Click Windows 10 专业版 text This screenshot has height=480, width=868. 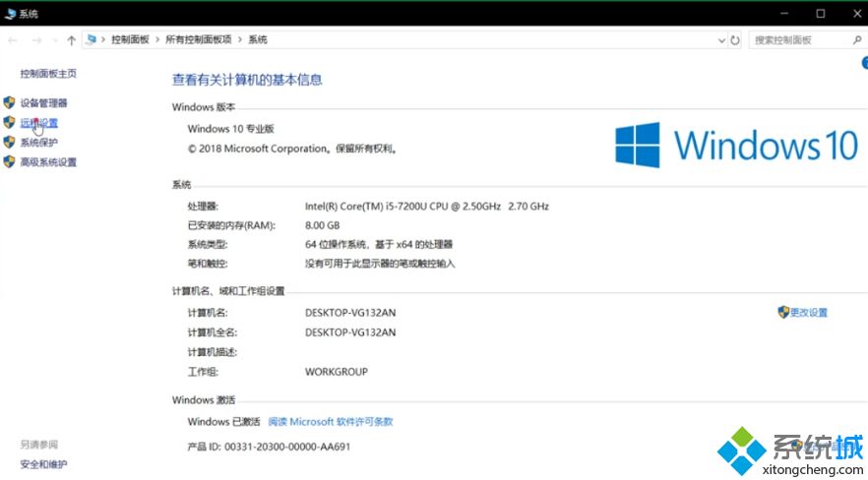point(231,129)
